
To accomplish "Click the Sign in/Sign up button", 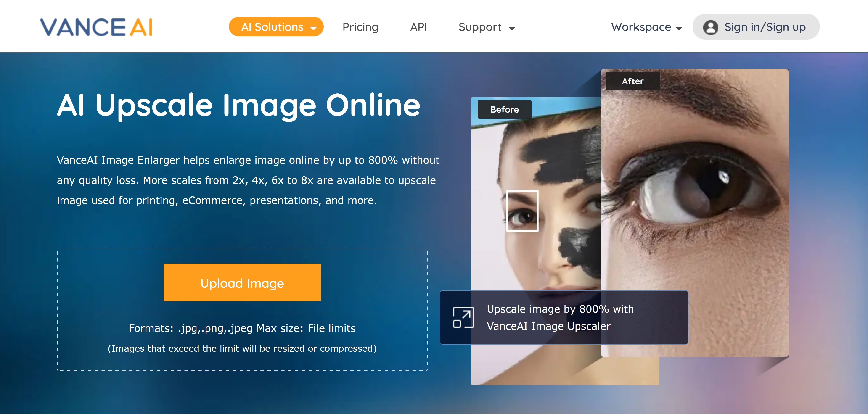I will [756, 27].
